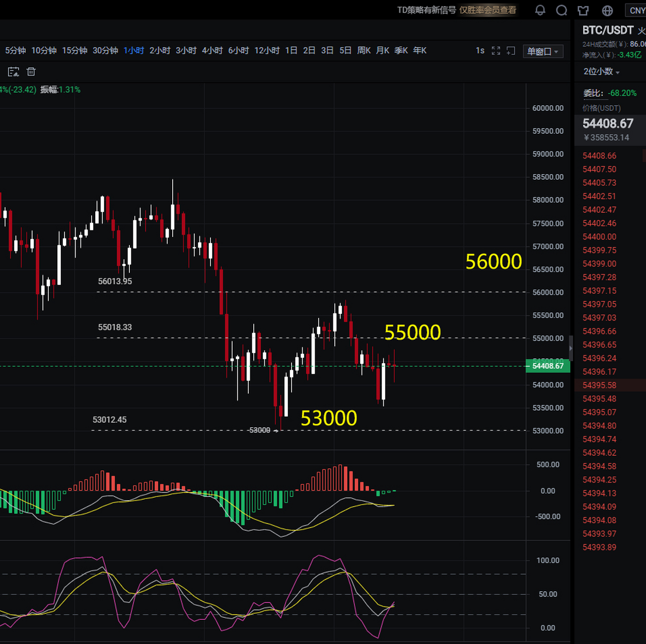
Task: Switch to the 2小时 timeframe
Action: click(x=160, y=50)
